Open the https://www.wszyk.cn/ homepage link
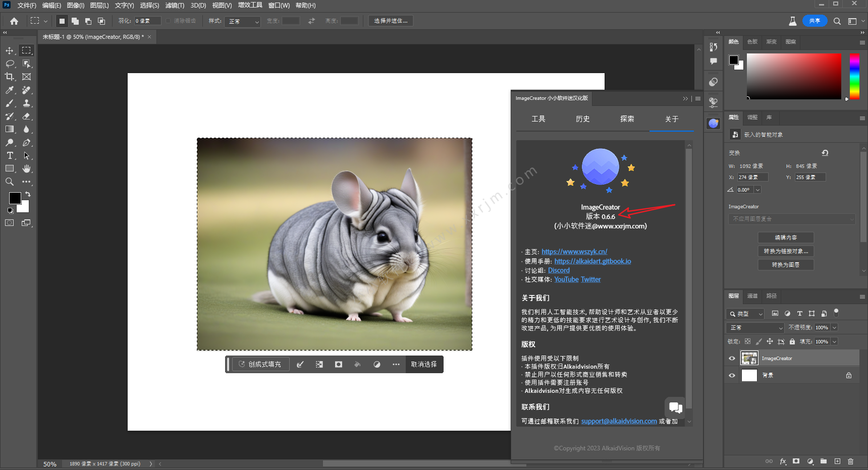This screenshot has width=868, height=470. pos(574,252)
